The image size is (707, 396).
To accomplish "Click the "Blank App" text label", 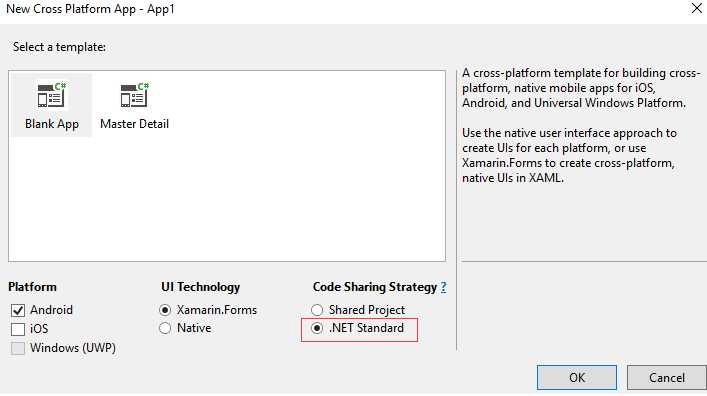I will tap(52, 124).
